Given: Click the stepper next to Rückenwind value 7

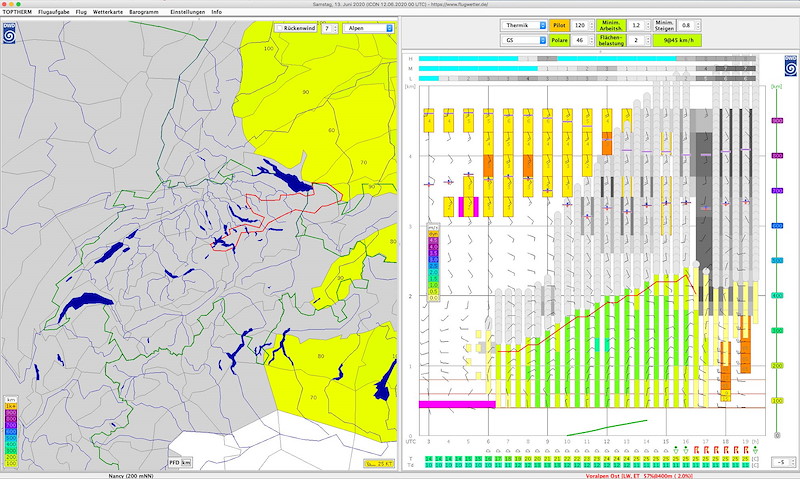Looking at the screenshot, I should [x=335, y=29].
